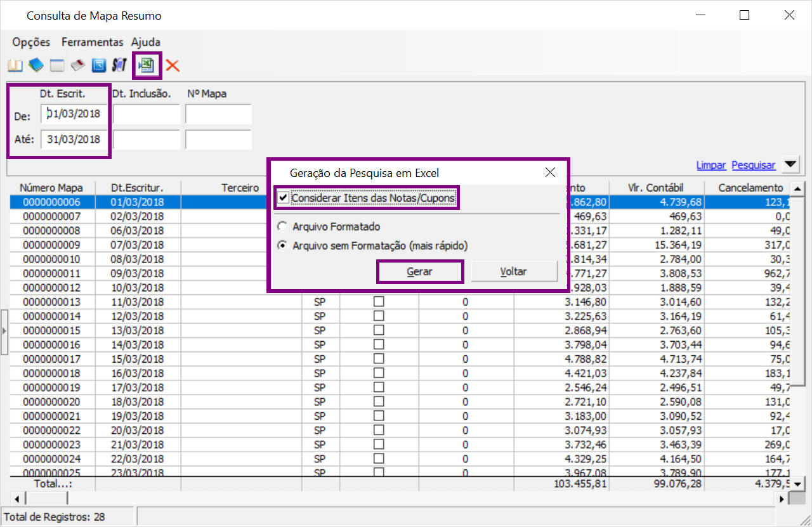
Task: Click the horizontal scrollbar left arrow
Action: click(16, 498)
